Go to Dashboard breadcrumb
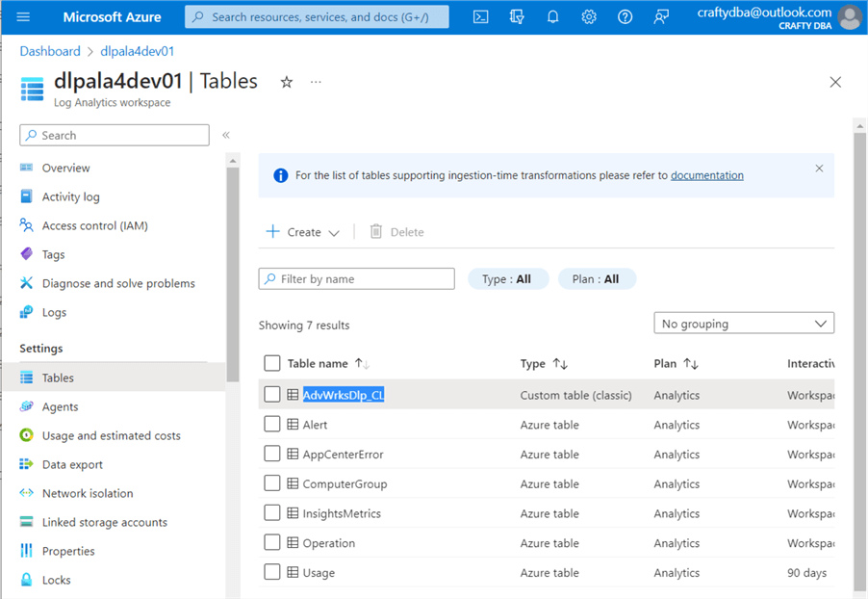 pyautogui.click(x=50, y=52)
